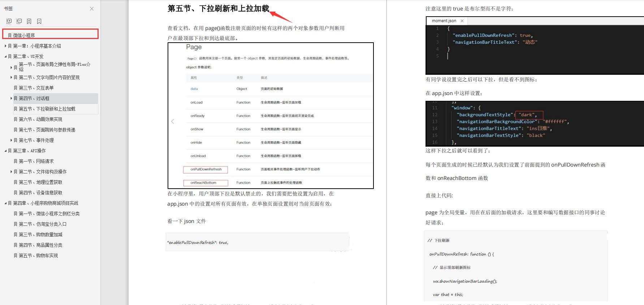Click the line 注意这里的 true 是布尔型而不是字符
Screen dimensions: 644x305
[x=470, y=9]
